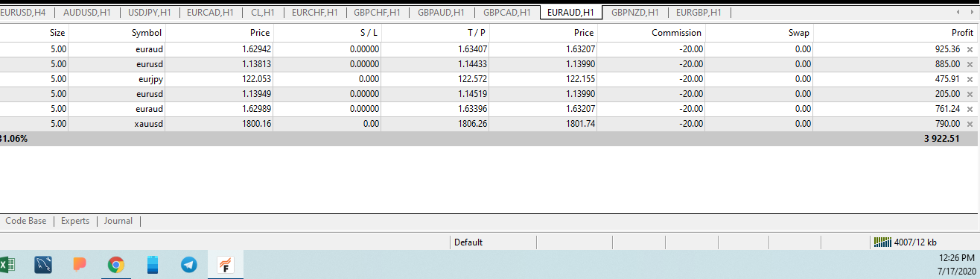Screen dimensions: 980x279
Task: Click the 4007/12 kb traffic indicator
Action: point(915,242)
